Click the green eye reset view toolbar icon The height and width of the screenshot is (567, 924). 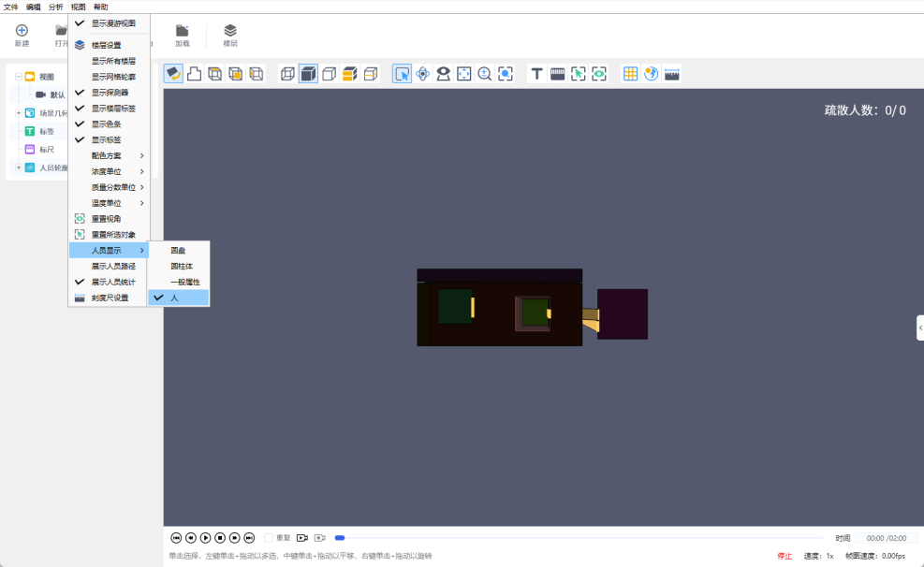click(x=599, y=74)
